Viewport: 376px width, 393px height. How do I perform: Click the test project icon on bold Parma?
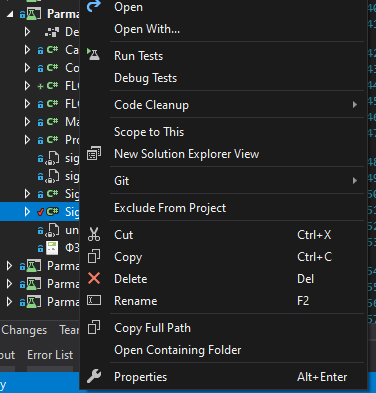[34, 14]
